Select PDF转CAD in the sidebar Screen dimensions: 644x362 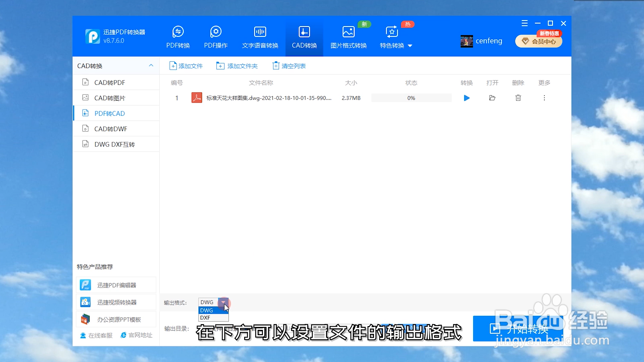tap(109, 113)
